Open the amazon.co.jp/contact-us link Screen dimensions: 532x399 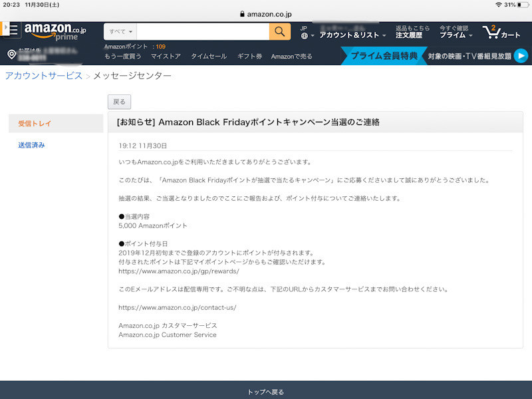click(178, 307)
